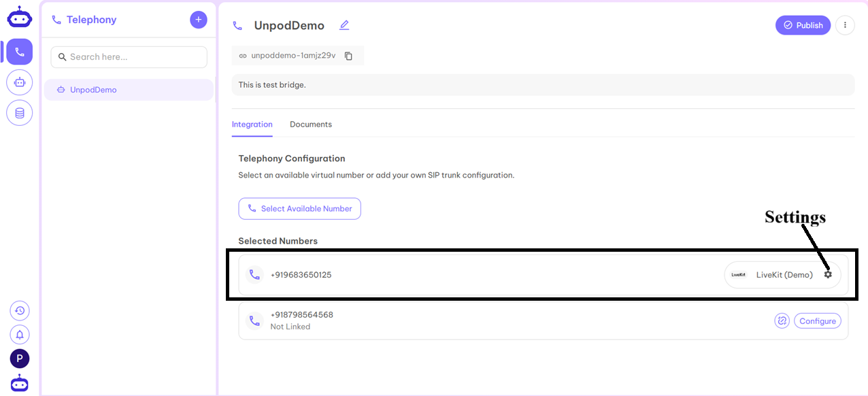Image resolution: width=868 pixels, height=396 pixels.
Task: View history via the clock icon
Action: click(x=19, y=310)
